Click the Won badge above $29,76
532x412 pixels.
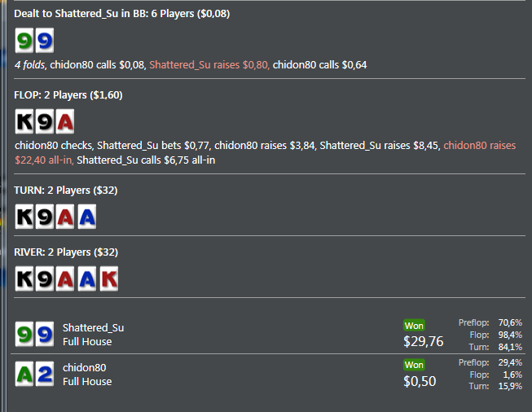414,325
